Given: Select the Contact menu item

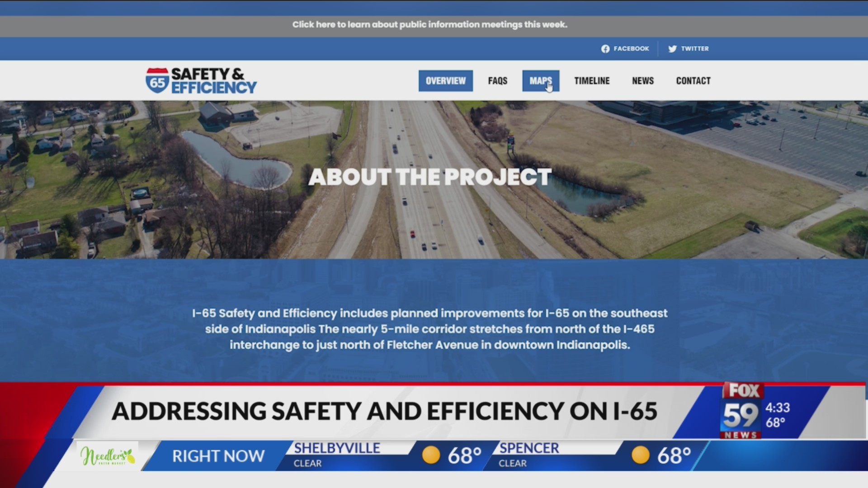Looking at the screenshot, I should coord(693,80).
